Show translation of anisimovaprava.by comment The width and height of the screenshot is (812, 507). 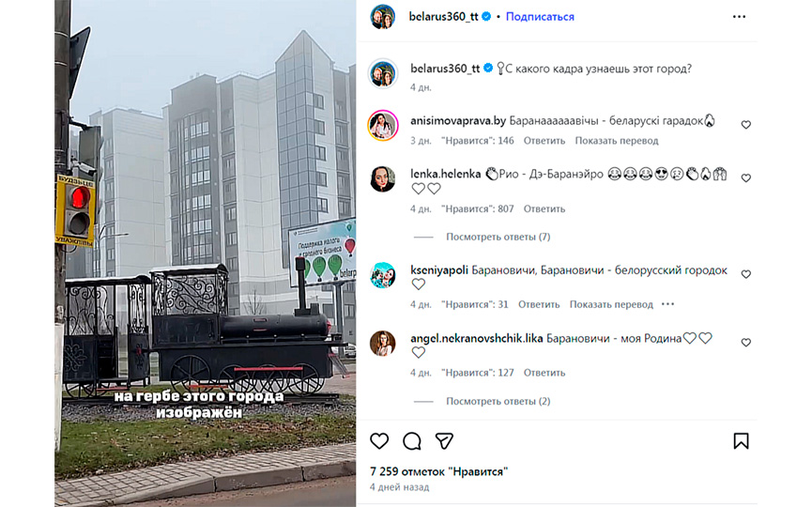616,140
